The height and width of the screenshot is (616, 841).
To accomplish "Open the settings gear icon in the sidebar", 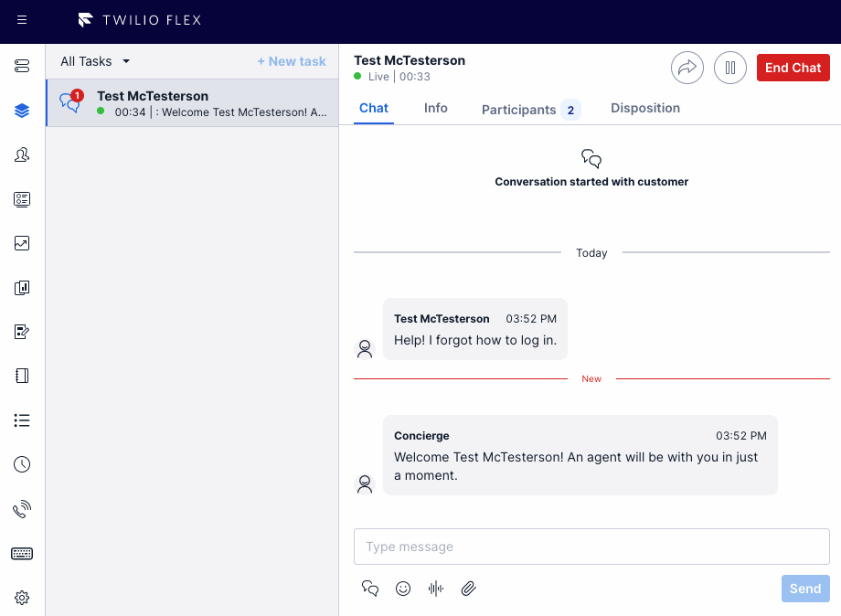I will (x=22, y=597).
